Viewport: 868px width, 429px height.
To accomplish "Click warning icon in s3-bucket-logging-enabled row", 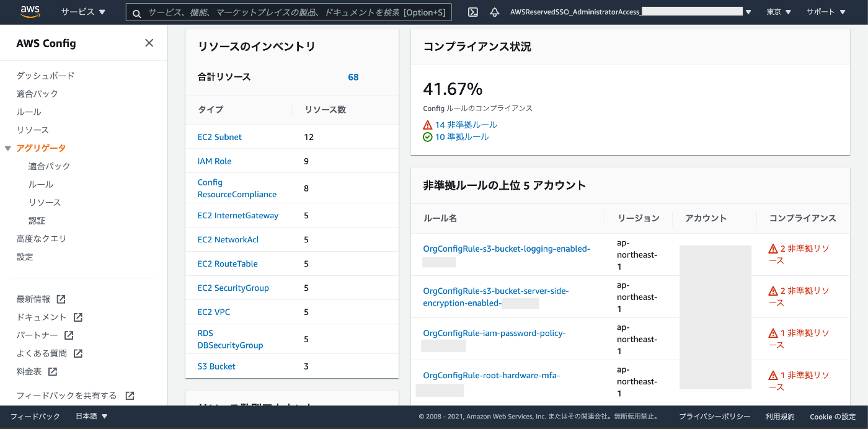I will coord(773,249).
